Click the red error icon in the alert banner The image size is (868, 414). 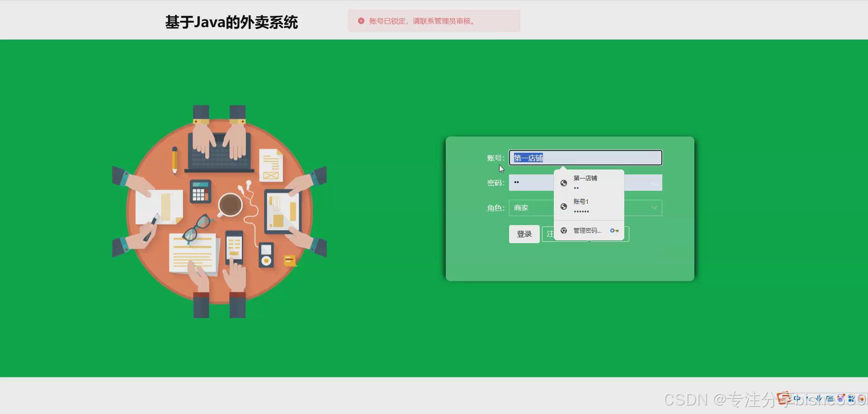tap(360, 21)
